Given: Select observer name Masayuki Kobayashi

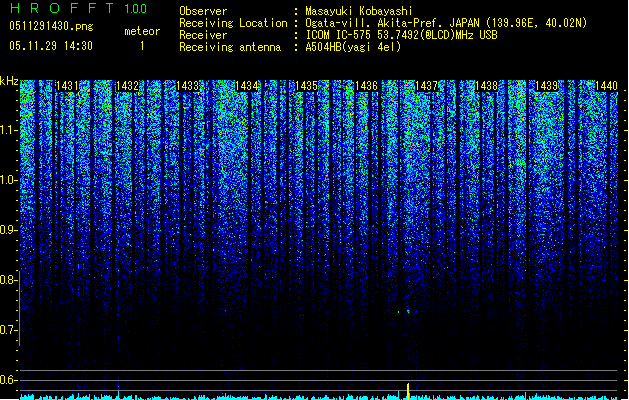Looking at the screenshot, I should [359, 11].
